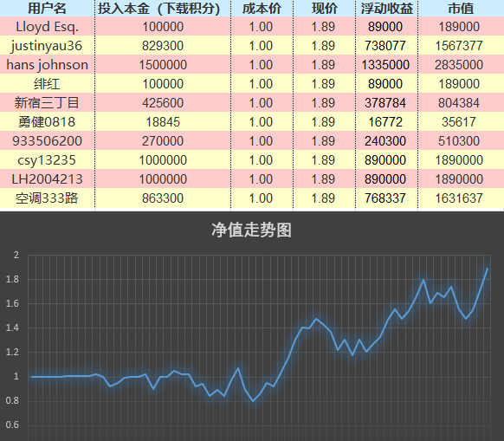Select floating profit cell 738077
Screen dimensions: 504x441
[386, 45]
